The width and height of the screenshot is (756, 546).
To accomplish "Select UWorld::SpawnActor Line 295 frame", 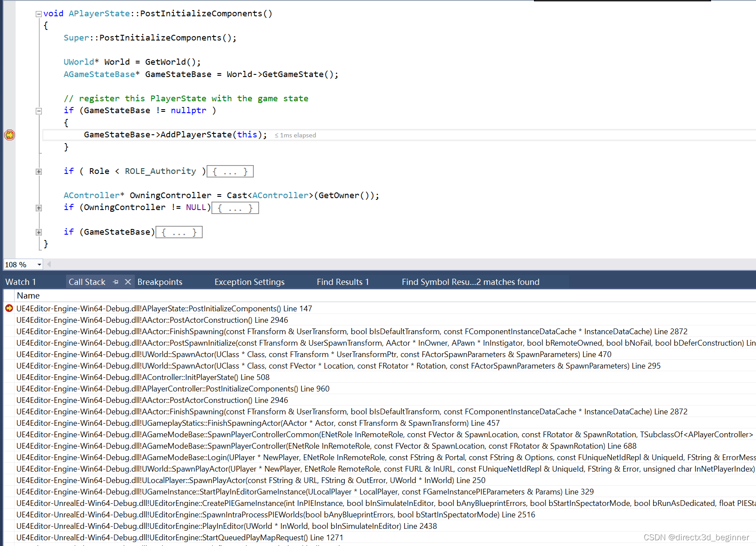I will point(338,366).
